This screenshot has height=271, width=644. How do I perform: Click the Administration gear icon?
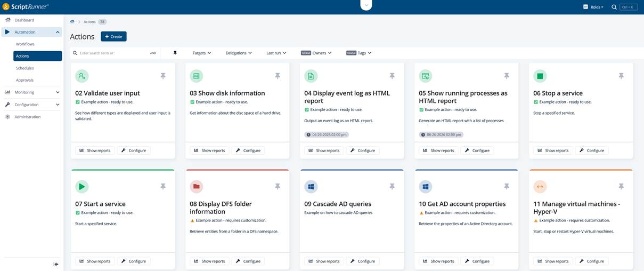[7, 117]
